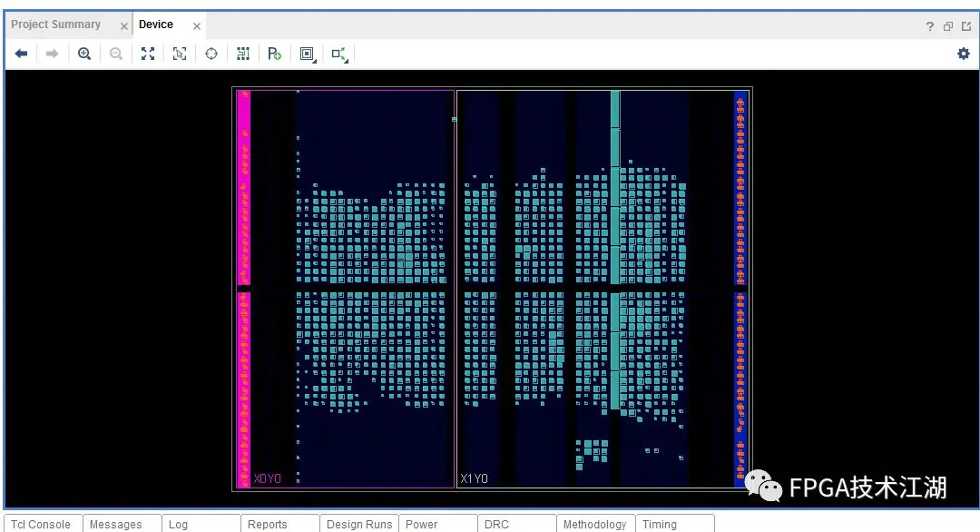This screenshot has height=532, width=980.
Task: Click the Draw Pblock icon
Action: (x=275, y=54)
